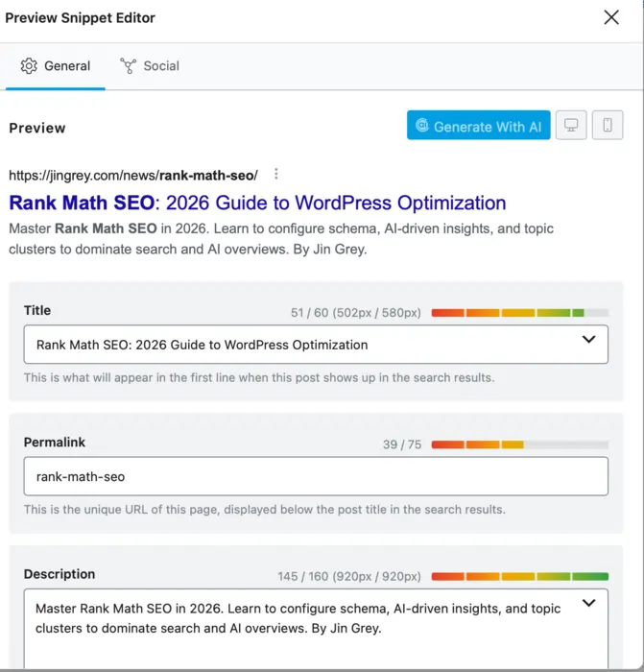Click the Description length progress bar
The image size is (644, 672).
[x=519, y=577]
